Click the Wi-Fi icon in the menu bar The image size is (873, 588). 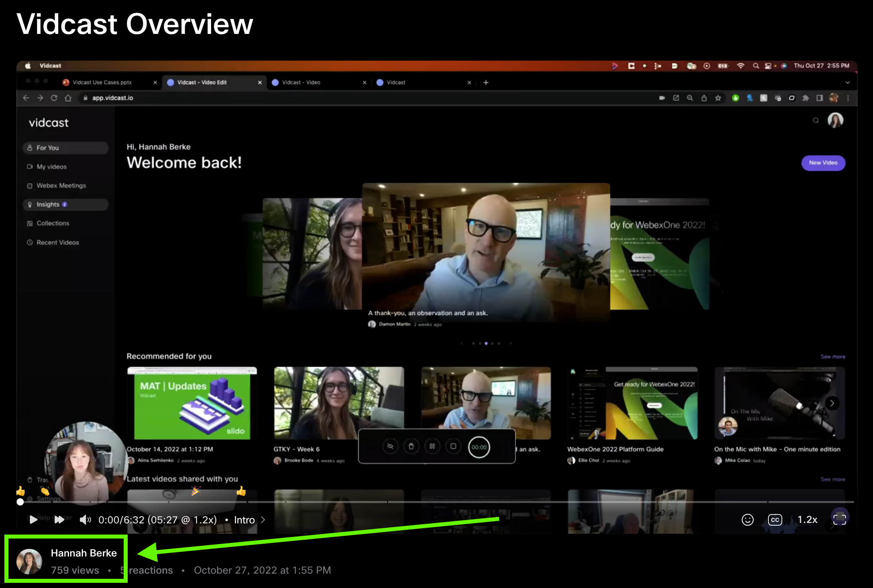click(x=741, y=66)
